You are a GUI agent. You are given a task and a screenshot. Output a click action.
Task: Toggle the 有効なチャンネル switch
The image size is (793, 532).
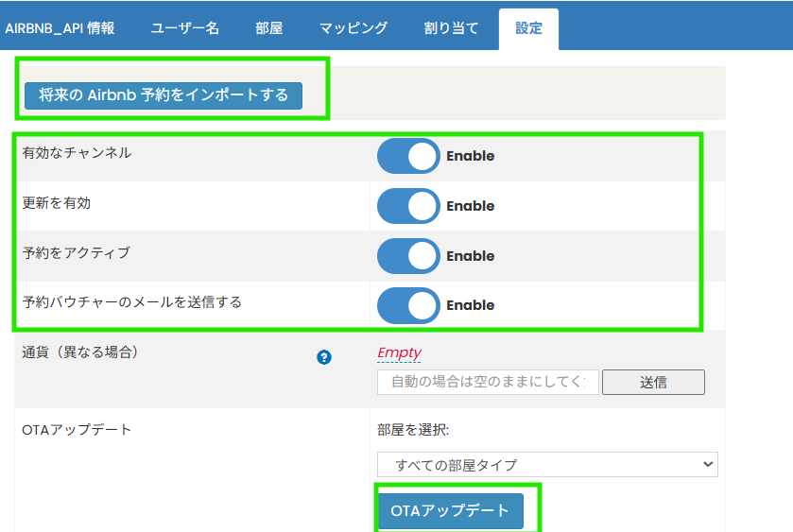coord(408,156)
